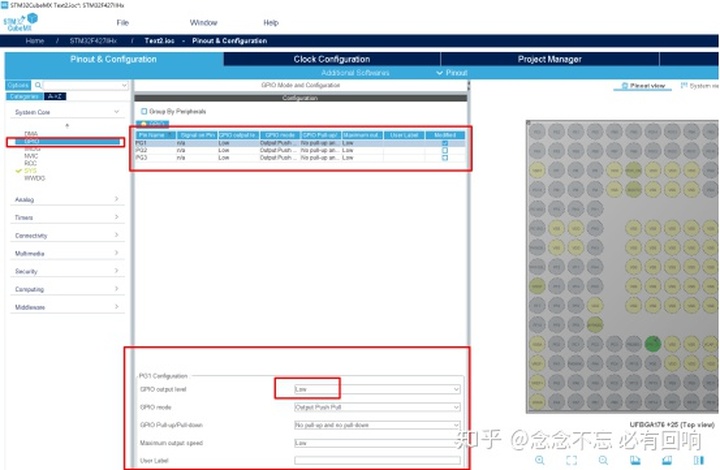Viewport: 720px width, 470px height.
Task: Click the STM32CubeMX logo icon
Action: click(x=21, y=22)
